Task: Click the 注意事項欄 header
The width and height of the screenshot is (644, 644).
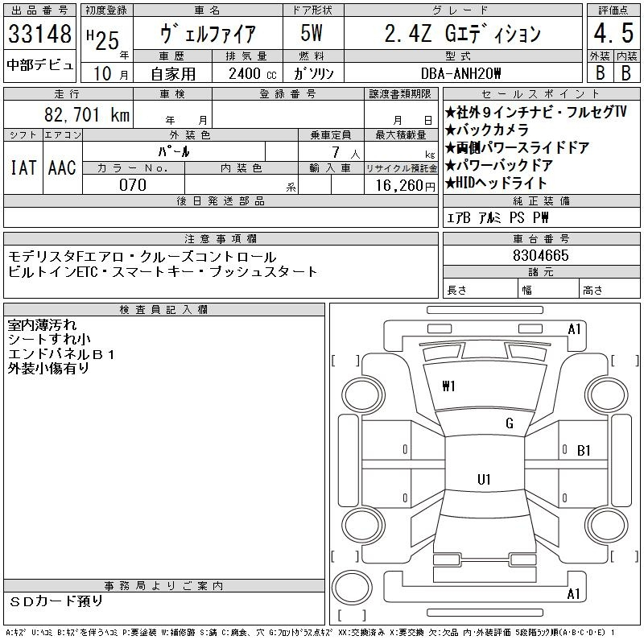Action: click(x=221, y=239)
